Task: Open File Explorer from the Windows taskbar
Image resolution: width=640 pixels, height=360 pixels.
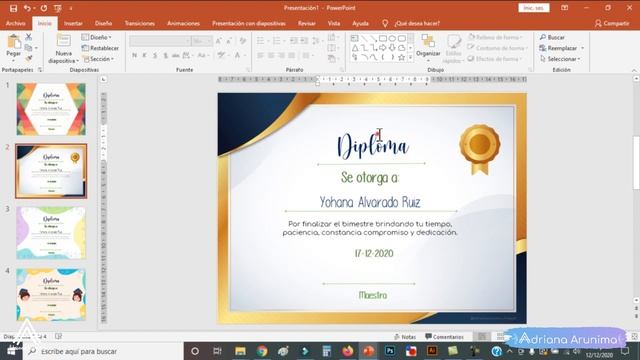Action: (240, 351)
